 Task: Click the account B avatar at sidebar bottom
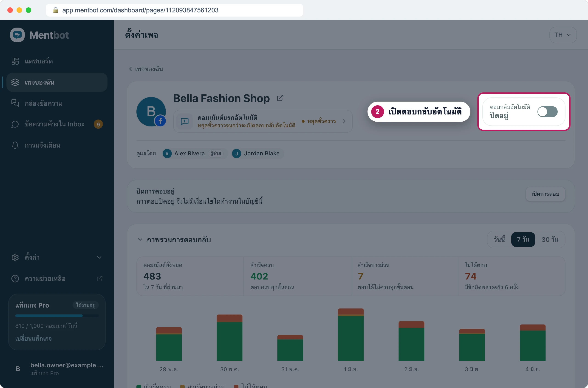[18, 369]
